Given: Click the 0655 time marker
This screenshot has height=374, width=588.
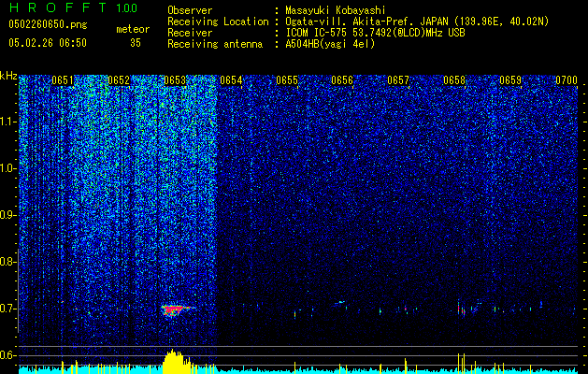Looking at the screenshot, I should click(286, 80).
